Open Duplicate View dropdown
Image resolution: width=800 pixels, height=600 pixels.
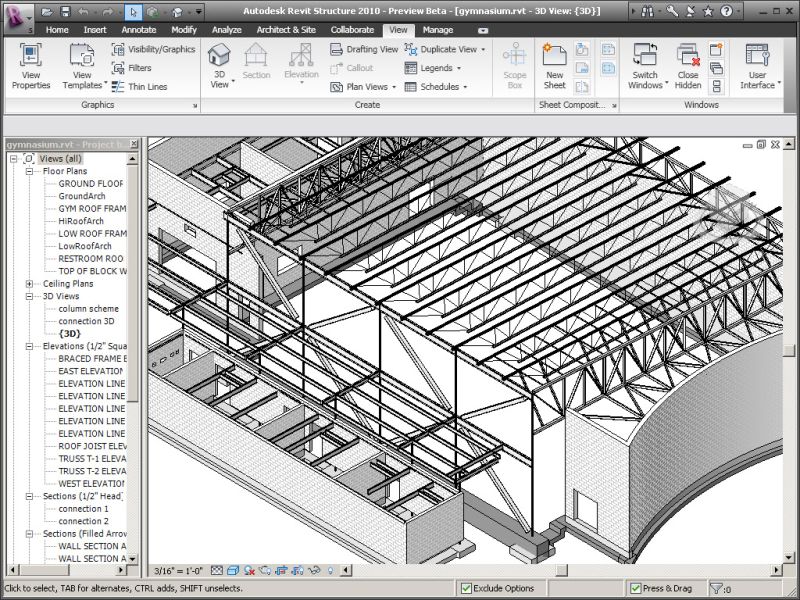click(445, 49)
